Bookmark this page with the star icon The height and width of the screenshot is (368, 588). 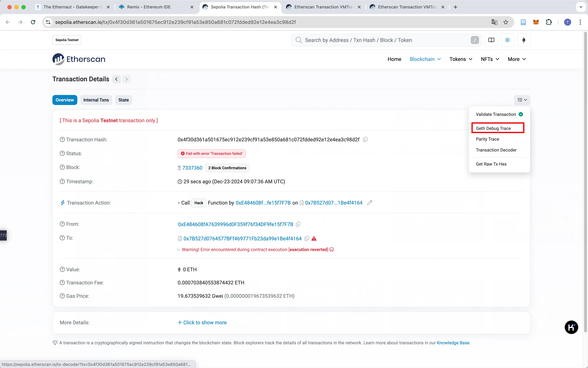(506, 22)
